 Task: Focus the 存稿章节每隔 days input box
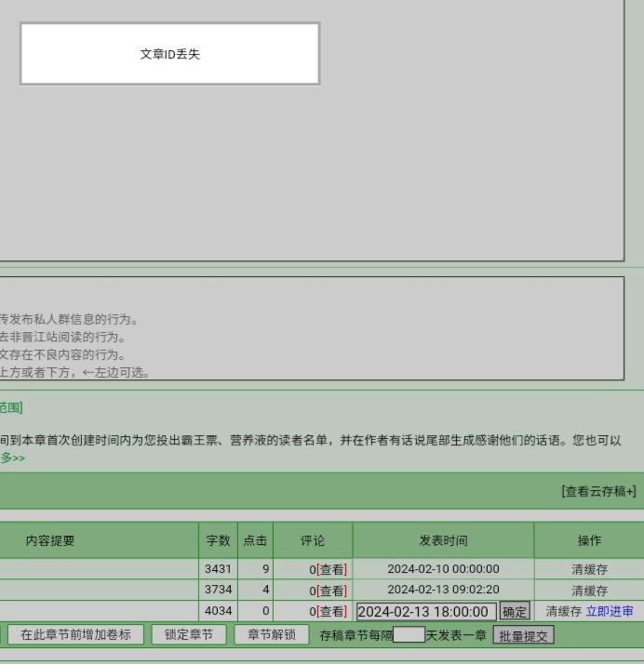409,635
